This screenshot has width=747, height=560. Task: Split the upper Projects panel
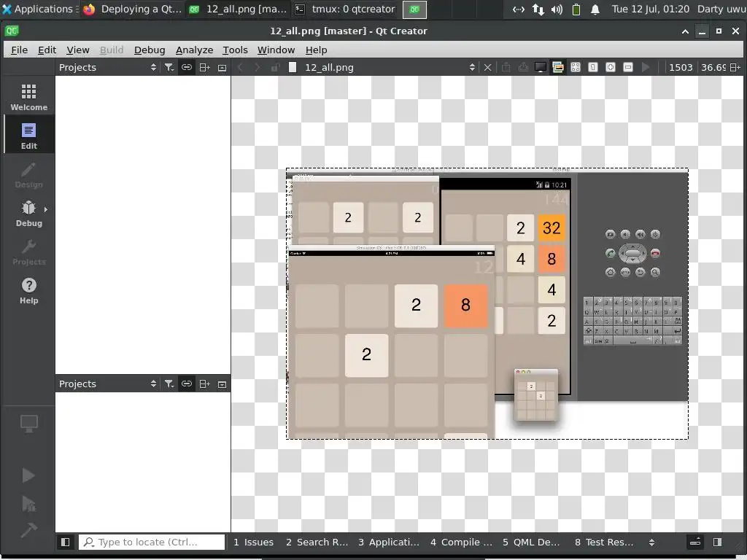(x=204, y=67)
